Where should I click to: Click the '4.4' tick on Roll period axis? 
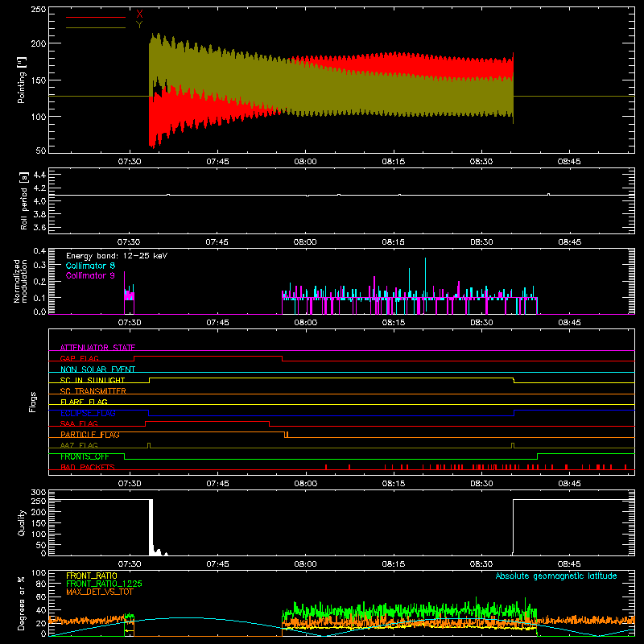point(39,175)
